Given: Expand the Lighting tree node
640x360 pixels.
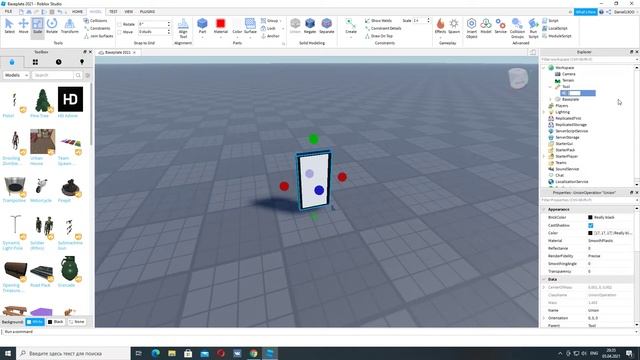Looking at the screenshot, I should tap(544, 112).
